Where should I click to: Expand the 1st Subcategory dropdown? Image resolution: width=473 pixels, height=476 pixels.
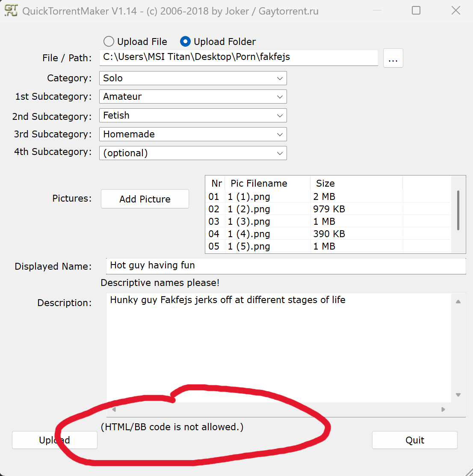(280, 97)
